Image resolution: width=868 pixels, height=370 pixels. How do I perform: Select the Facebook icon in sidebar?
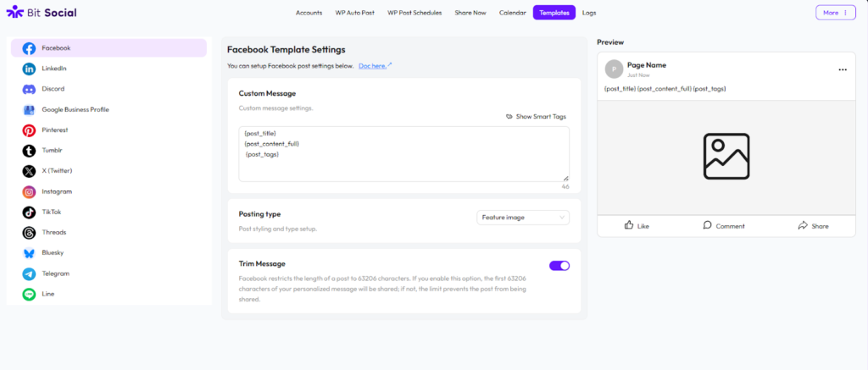pos(29,48)
